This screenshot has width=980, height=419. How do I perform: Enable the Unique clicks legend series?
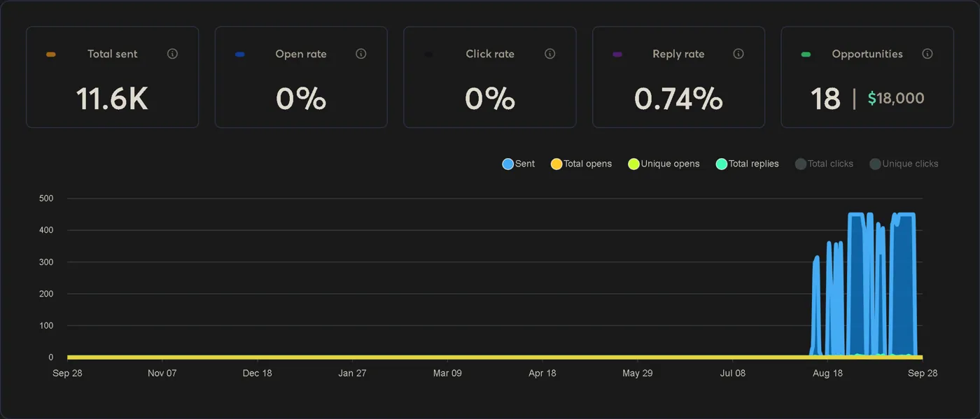coord(904,164)
